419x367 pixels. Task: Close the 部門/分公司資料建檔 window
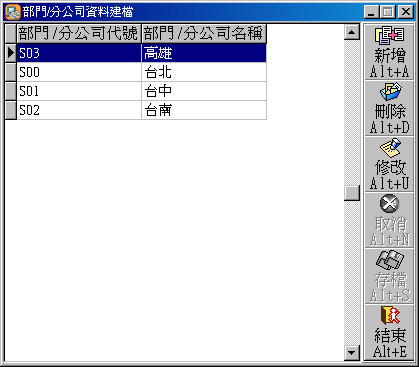pos(406,12)
